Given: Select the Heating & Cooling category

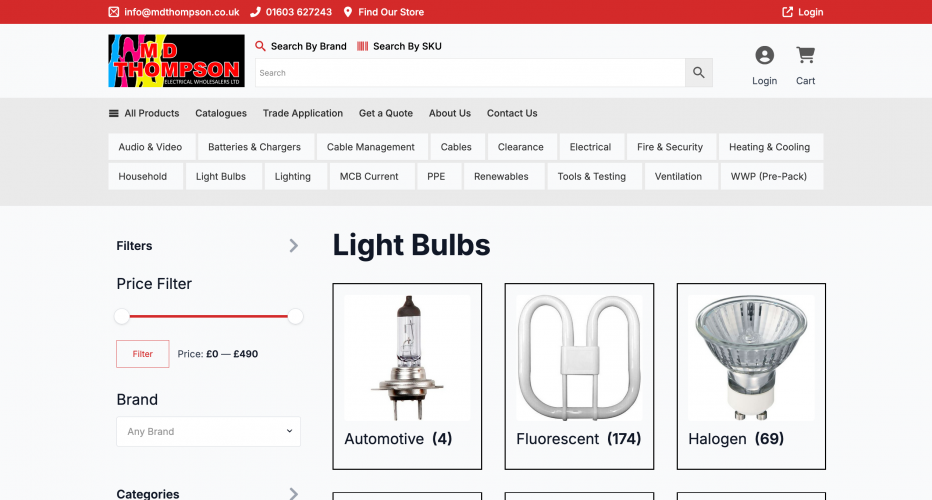Looking at the screenshot, I should [770, 147].
